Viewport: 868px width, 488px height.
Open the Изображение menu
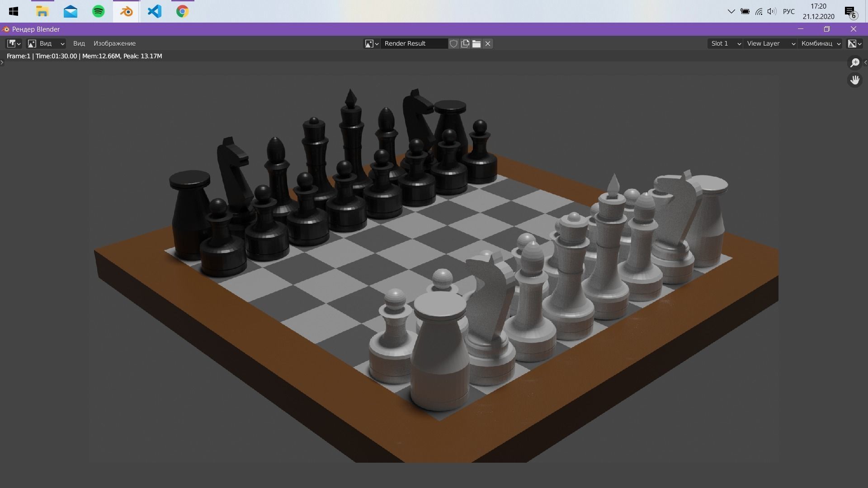(x=114, y=43)
